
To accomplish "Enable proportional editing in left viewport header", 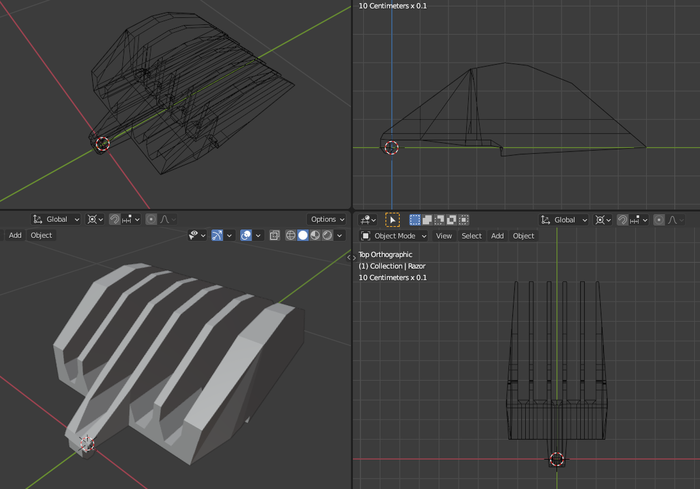I will (151, 219).
